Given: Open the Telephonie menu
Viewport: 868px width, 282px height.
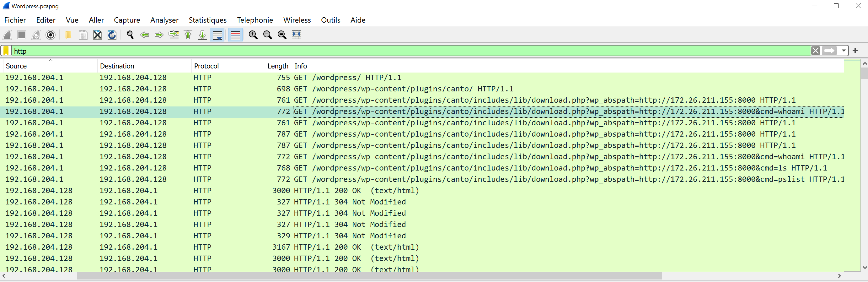Looking at the screenshot, I should (255, 20).
